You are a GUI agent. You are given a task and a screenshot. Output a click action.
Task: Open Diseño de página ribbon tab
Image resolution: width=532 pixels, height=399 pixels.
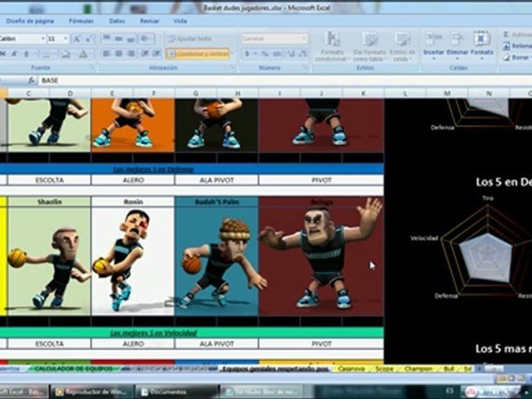pyautogui.click(x=30, y=21)
